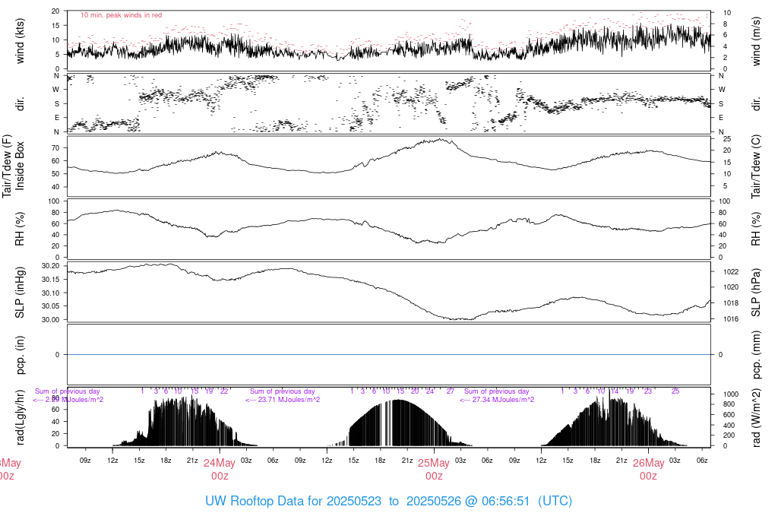Click the 1022 tick on SLP hPa axis
778x532 pixels.
[731, 271]
